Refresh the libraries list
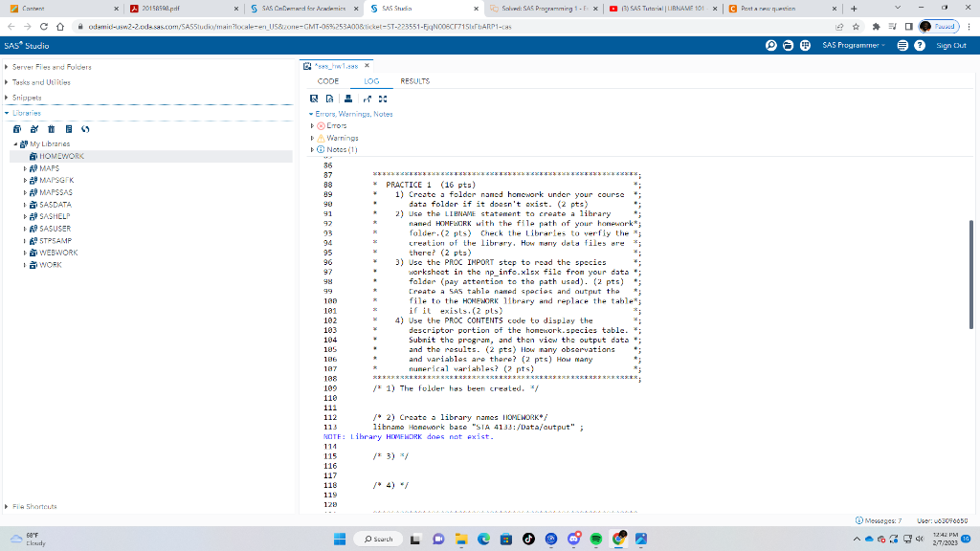The width and height of the screenshot is (980, 551). tap(85, 128)
